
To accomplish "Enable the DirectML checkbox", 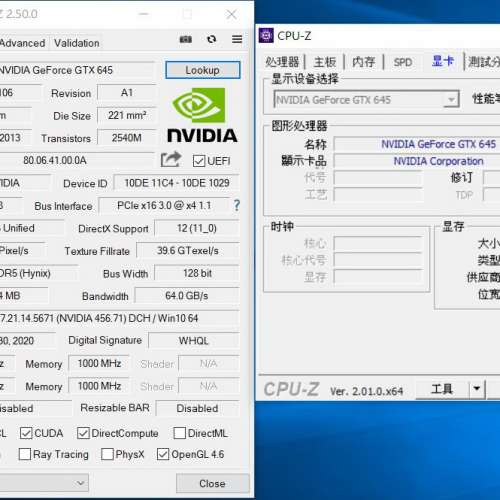I will [x=180, y=433].
